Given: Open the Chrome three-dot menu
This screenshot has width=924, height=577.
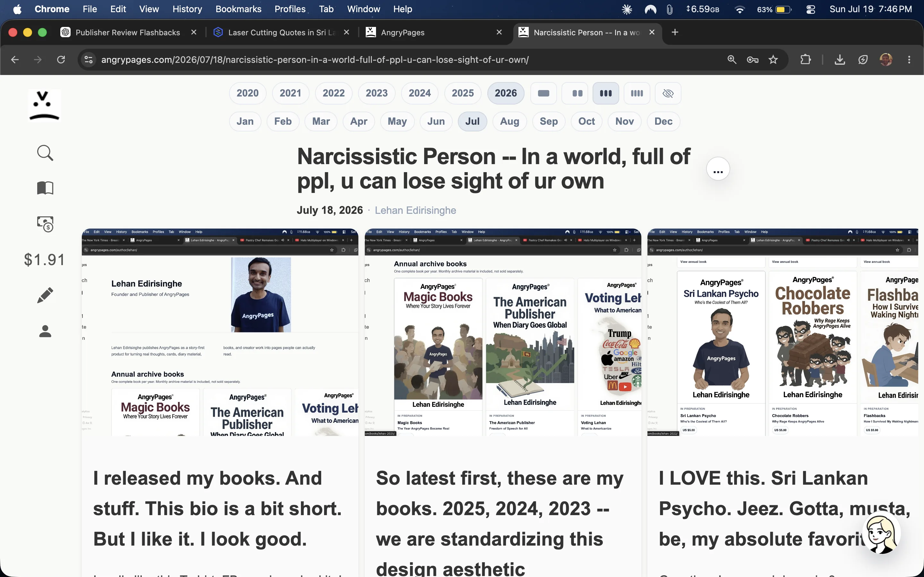Looking at the screenshot, I should (x=909, y=60).
